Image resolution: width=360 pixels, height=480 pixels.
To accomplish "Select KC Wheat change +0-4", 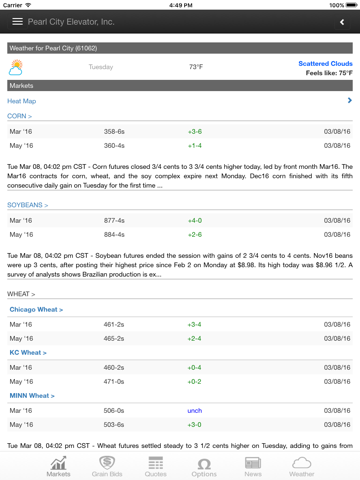I will point(194,368).
